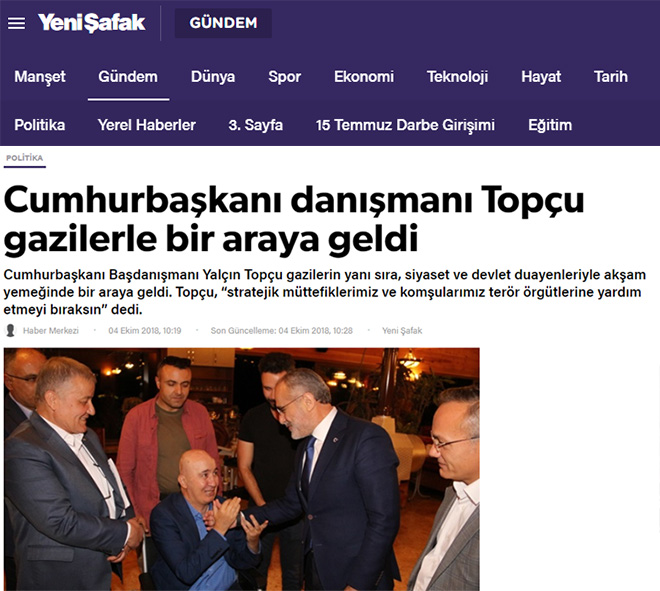Image resolution: width=660 pixels, height=591 pixels.
Task: Open the Ekonomi menu item
Action: click(364, 77)
